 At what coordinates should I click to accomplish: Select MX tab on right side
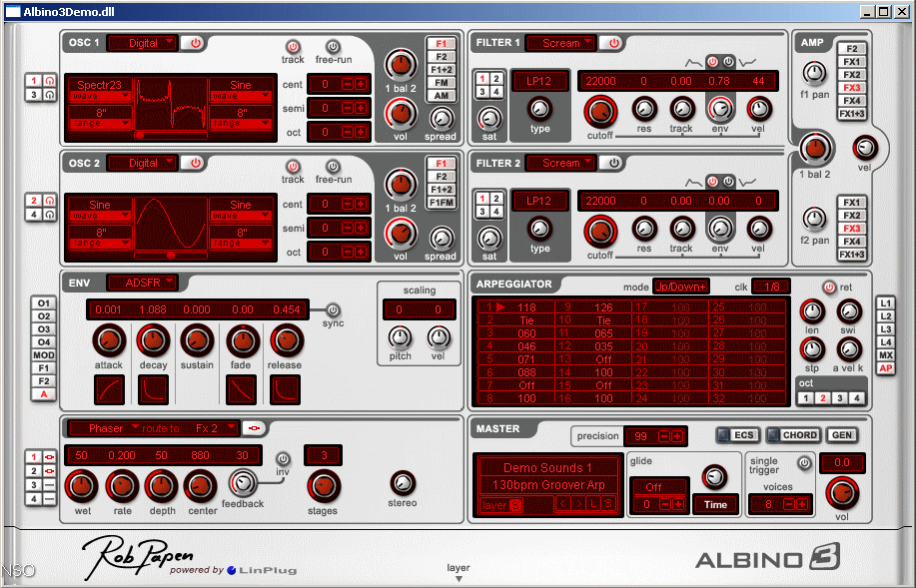[886, 355]
